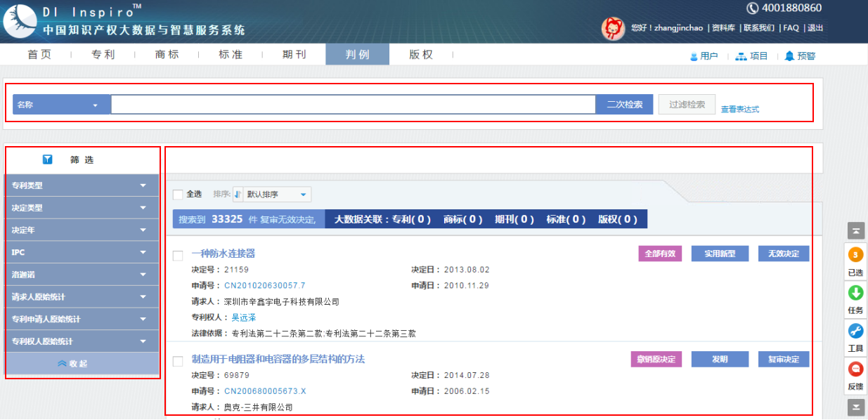
Task: Open the 默认排序 sort dropdown
Action: 272,195
